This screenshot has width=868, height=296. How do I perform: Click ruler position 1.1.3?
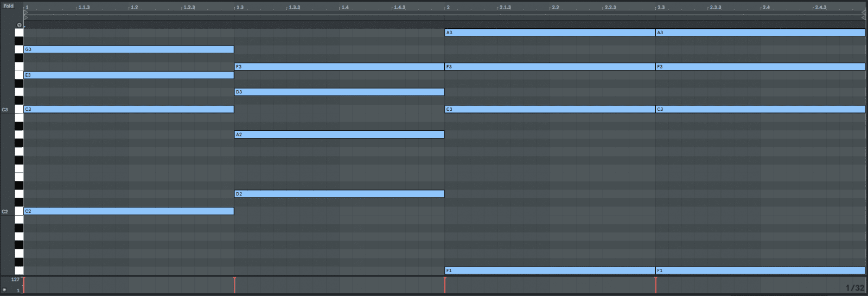(84, 7)
